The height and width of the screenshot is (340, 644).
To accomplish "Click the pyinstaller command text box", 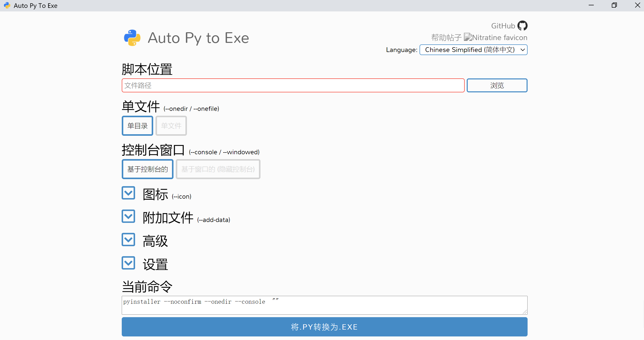I will (324, 305).
